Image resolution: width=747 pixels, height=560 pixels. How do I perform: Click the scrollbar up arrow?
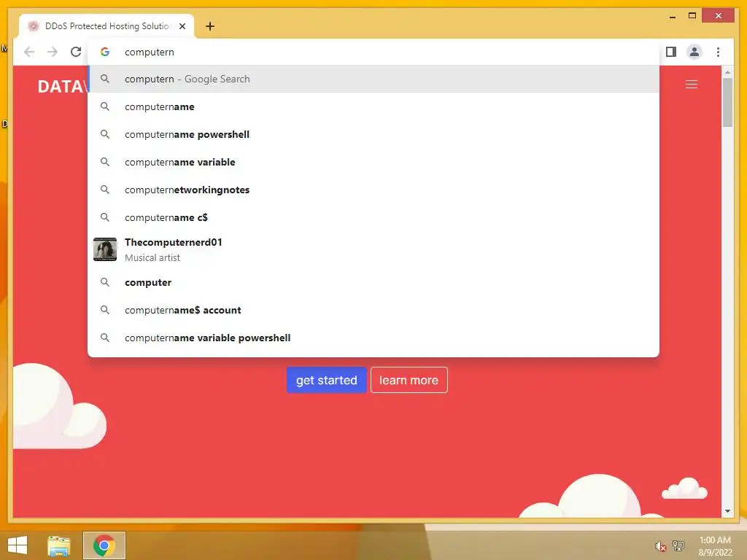click(x=727, y=72)
